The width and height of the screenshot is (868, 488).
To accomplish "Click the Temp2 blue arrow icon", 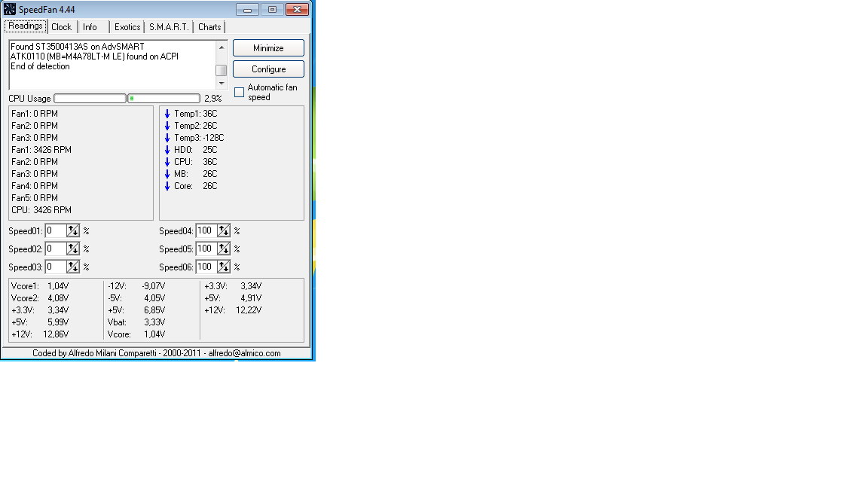I will (167, 126).
